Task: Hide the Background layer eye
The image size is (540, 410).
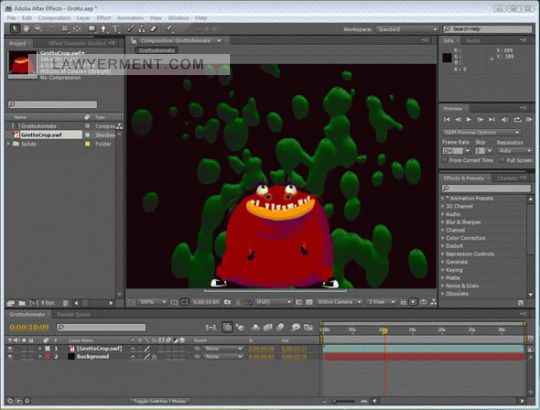Action: (x=10, y=357)
